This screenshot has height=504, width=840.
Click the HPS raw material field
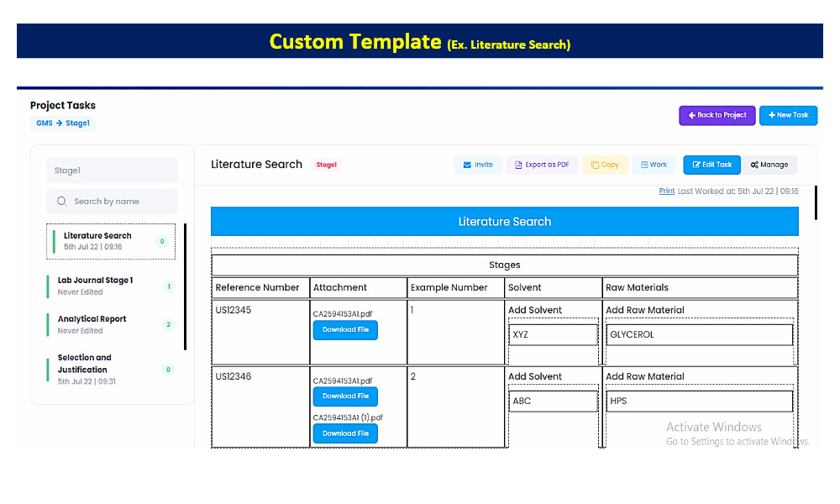pyautogui.click(x=699, y=402)
